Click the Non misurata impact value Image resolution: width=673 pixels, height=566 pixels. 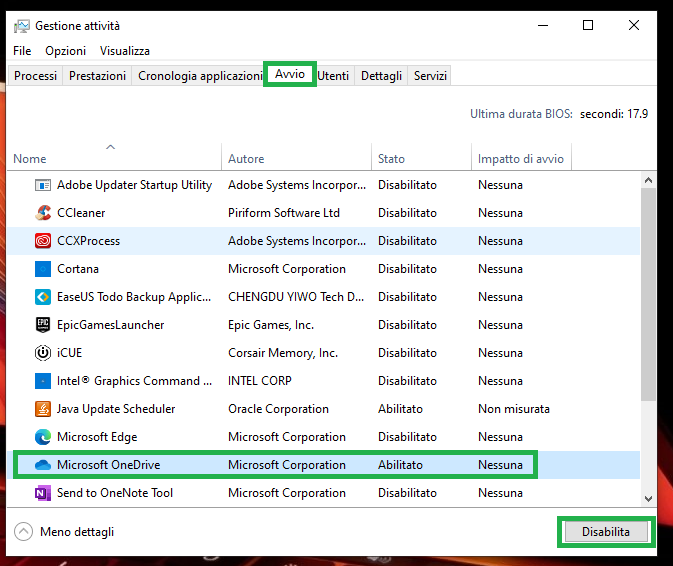[514, 409]
